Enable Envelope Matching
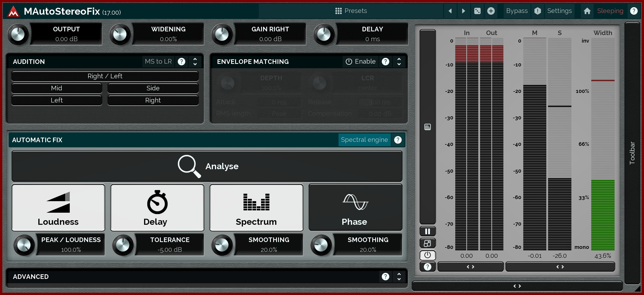644x295 pixels. click(361, 62)
